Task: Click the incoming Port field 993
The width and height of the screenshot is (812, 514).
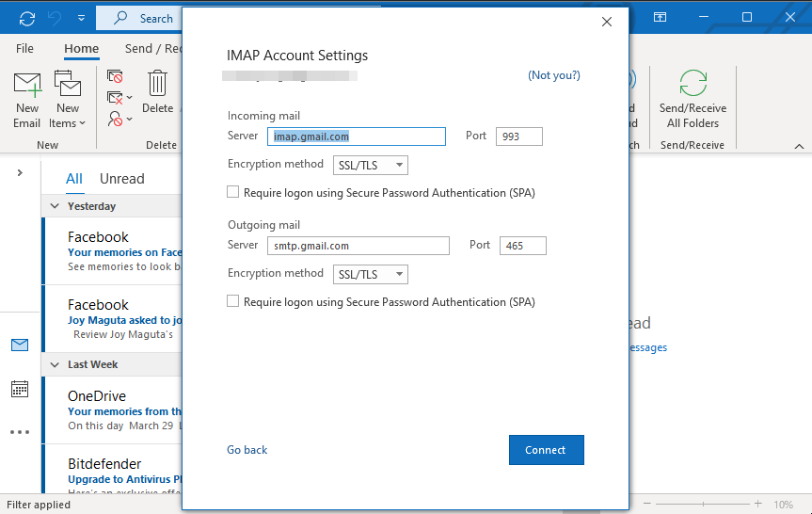Action: (518, 137)
